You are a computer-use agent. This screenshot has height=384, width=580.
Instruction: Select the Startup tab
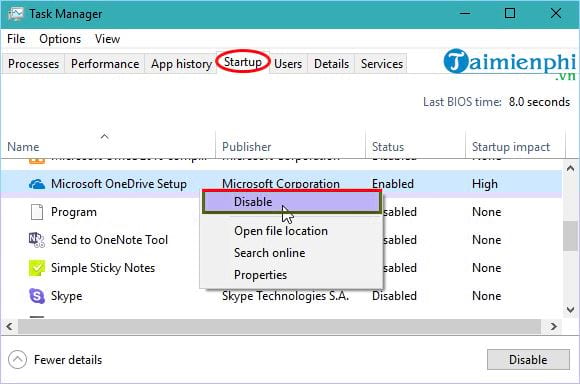(x=243, y=62)
